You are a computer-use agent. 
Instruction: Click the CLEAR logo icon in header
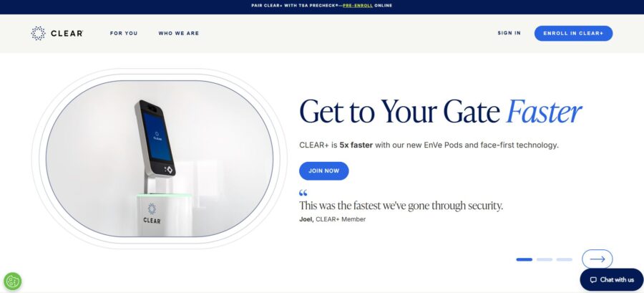pos(38,33)
